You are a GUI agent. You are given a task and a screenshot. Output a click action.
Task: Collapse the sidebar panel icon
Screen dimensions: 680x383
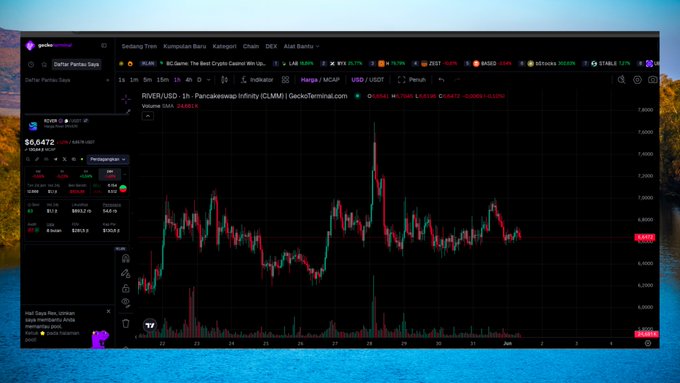pos(104,45)
